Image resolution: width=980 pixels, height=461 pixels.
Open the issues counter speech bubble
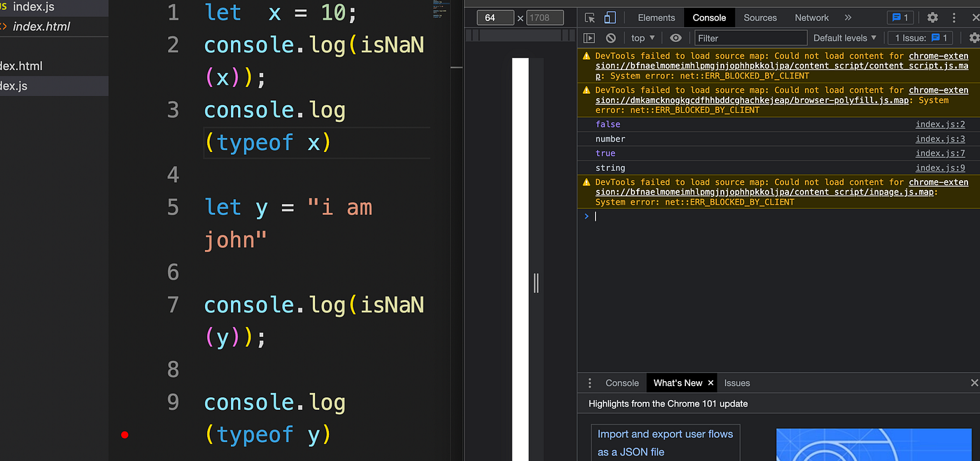(x=900, y=18)
